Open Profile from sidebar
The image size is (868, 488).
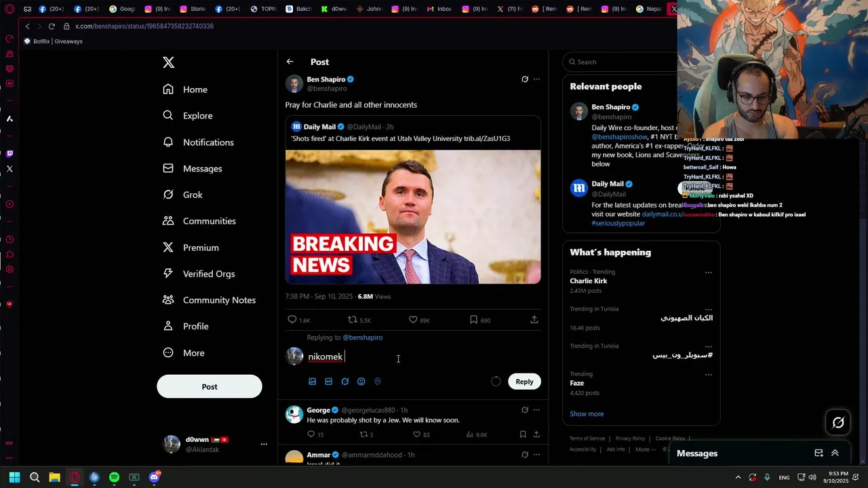185,327
